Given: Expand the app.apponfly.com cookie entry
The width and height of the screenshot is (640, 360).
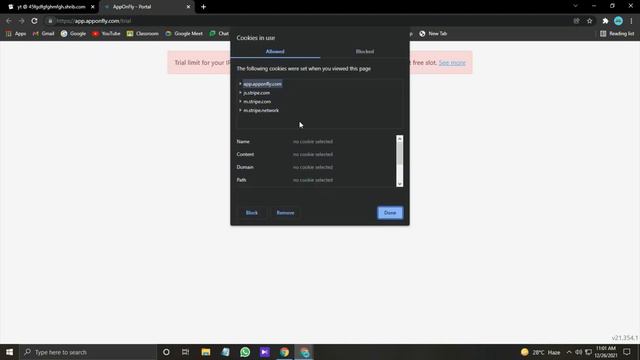Looking at the screenshot, I should (240, 84).
